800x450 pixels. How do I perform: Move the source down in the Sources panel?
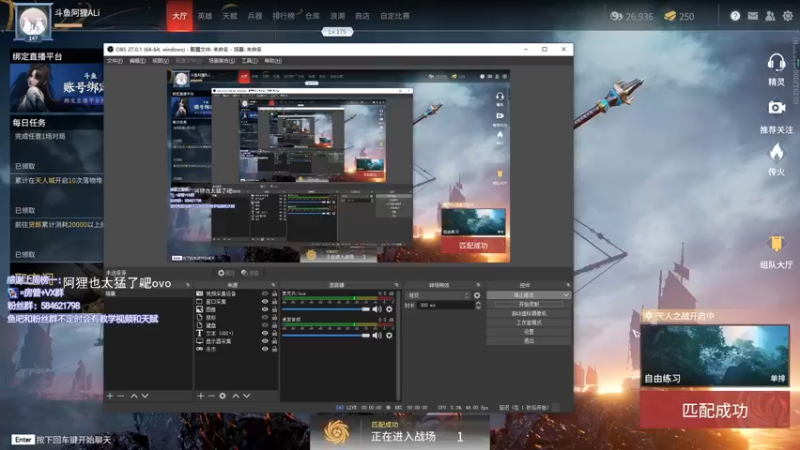point(247,396)
